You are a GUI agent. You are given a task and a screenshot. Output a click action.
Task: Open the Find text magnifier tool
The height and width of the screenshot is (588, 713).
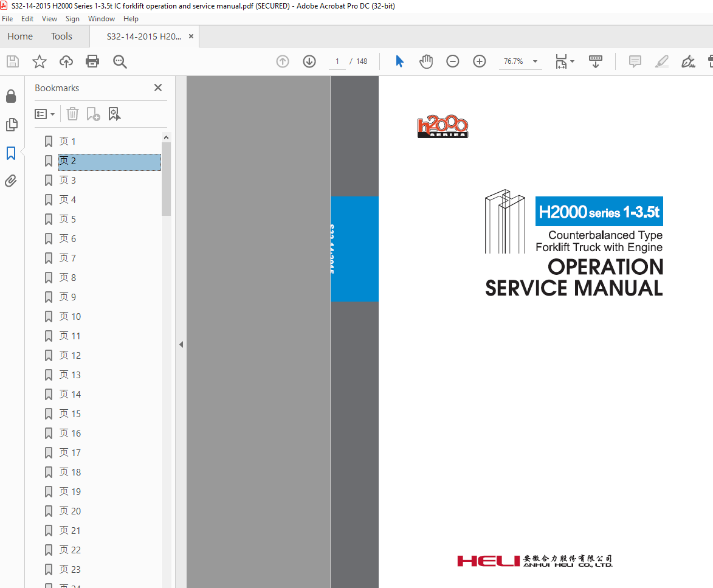(120, 61)
